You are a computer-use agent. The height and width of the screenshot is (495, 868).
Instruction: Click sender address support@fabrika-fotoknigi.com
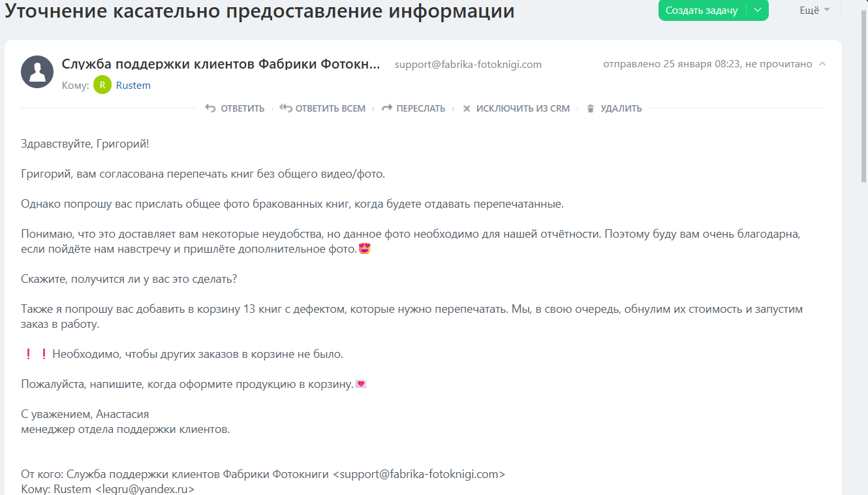pos(468,64)
